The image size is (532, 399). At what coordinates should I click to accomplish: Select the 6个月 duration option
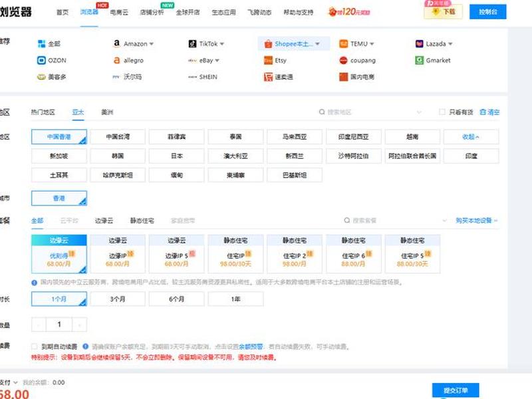pos(176,299)
